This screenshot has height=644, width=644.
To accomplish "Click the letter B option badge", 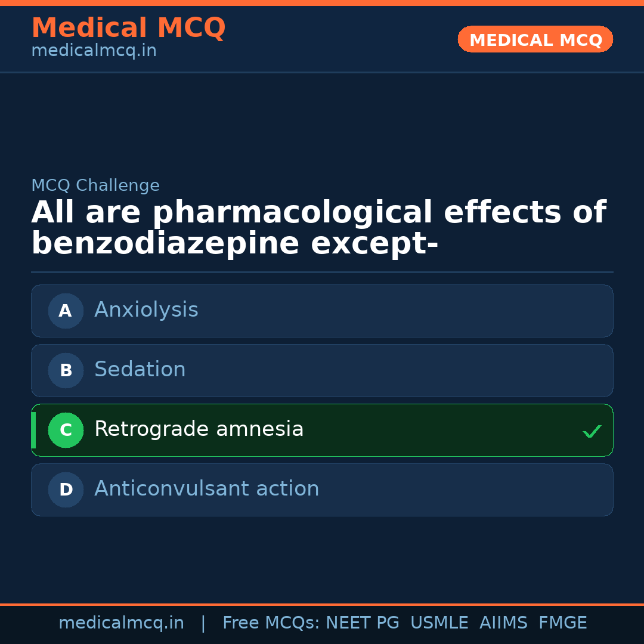I will click(66, 370).
